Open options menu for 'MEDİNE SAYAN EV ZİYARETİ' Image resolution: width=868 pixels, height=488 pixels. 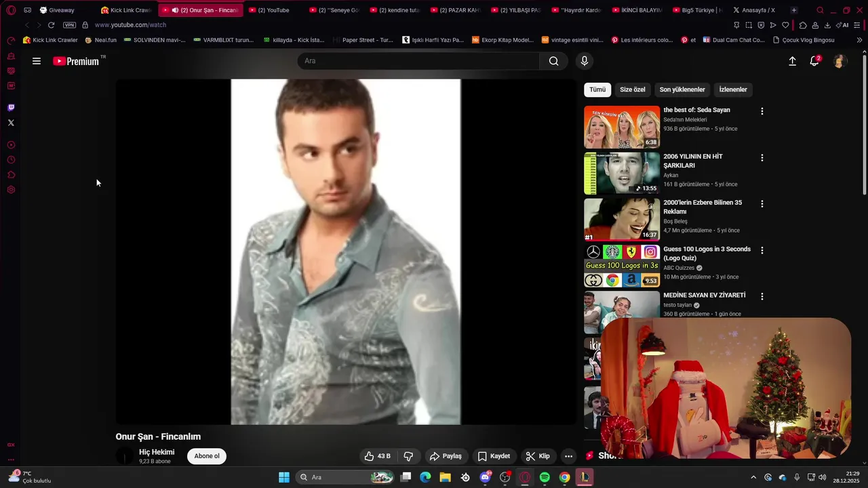762,296
